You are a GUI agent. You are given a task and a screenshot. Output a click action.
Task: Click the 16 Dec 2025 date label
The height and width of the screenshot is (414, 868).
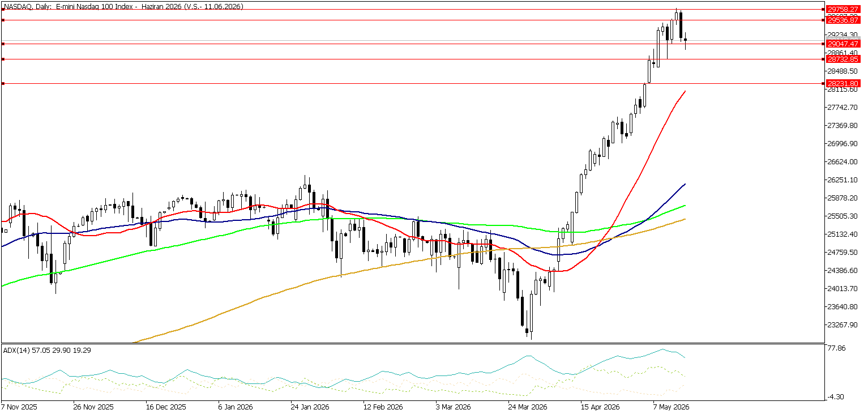(165, 407)
